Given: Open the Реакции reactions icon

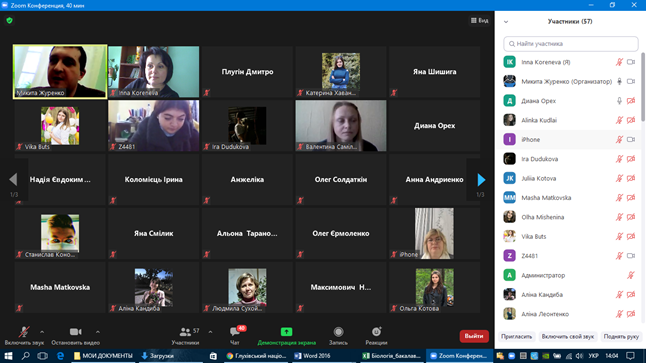Looking at the screenshot, I should click(376, 332).
